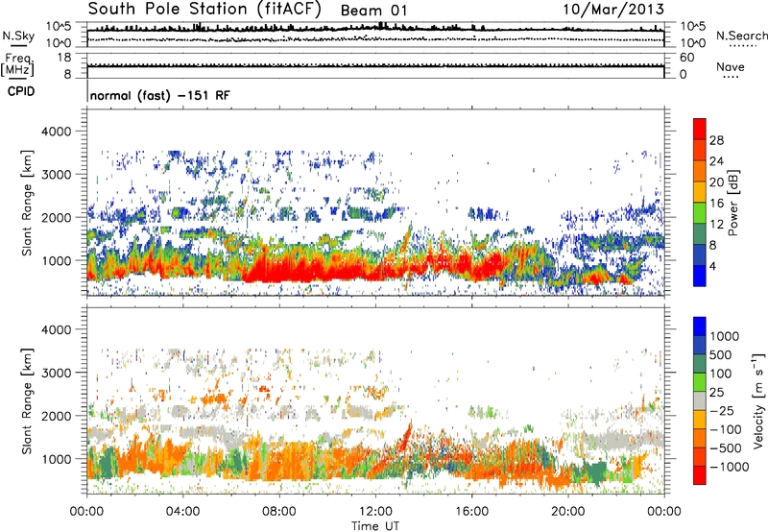Click the frequency and Nave strip plot

pos(375,65)
